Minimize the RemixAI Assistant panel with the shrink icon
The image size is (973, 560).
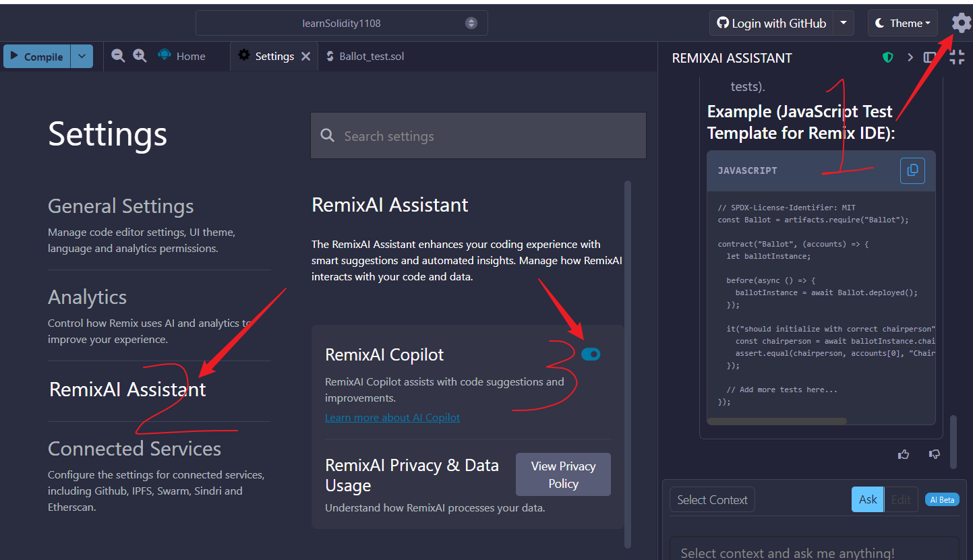pos(957,58)
